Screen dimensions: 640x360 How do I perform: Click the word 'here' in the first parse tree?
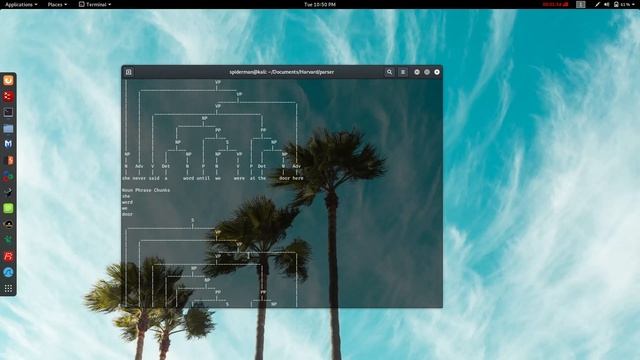click(x=298, y=178)
